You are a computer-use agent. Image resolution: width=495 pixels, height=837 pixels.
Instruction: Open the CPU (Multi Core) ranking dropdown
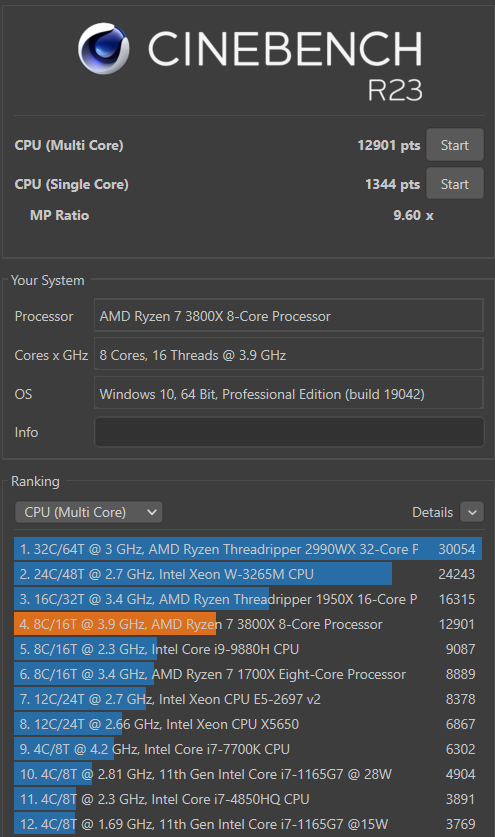tap(89, 512)
